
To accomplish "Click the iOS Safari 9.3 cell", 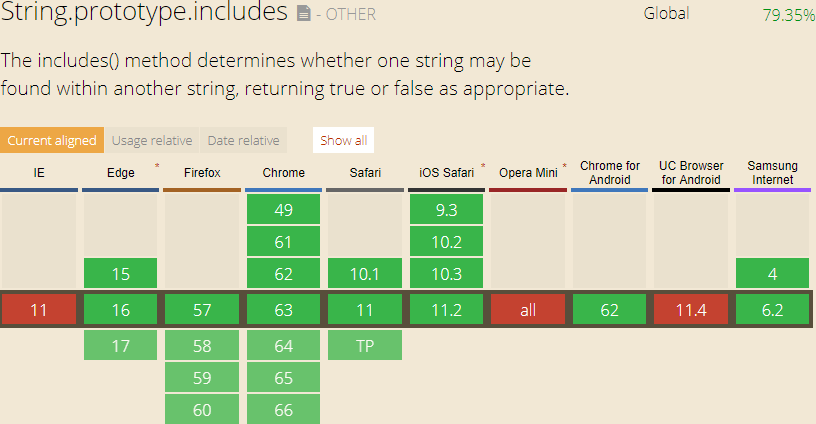I will coord(447,210).
